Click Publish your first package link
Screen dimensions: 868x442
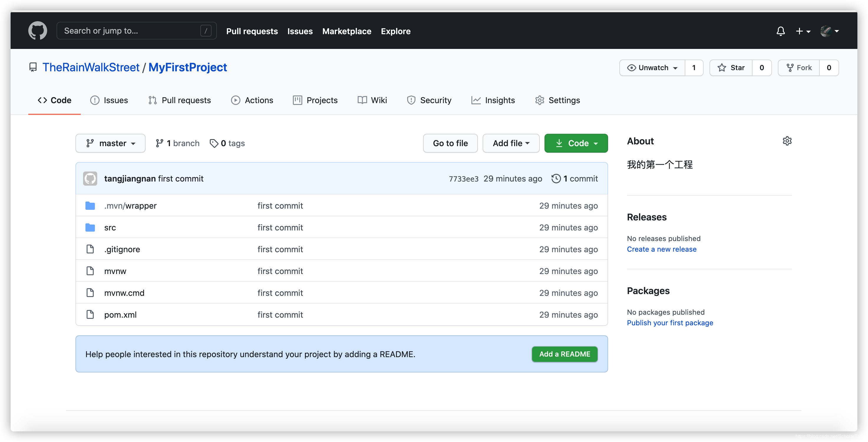coord(670,323)
